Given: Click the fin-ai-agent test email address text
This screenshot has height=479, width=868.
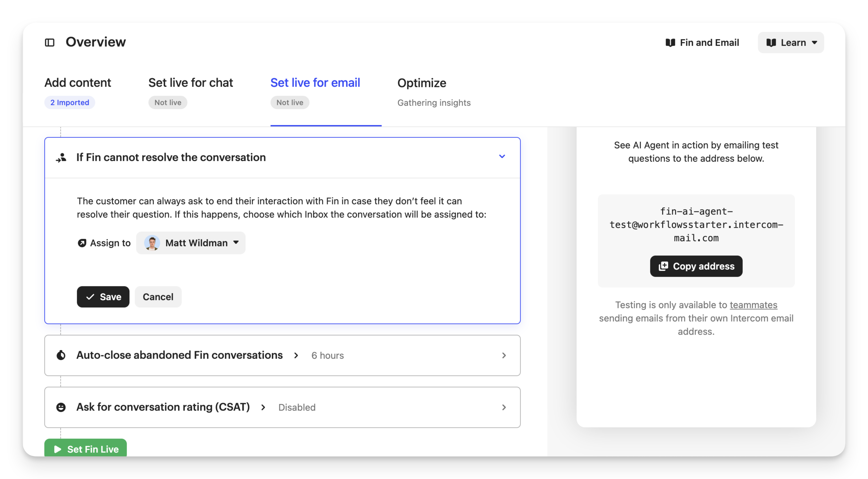Looking at the screenshot, I should 696,225.
